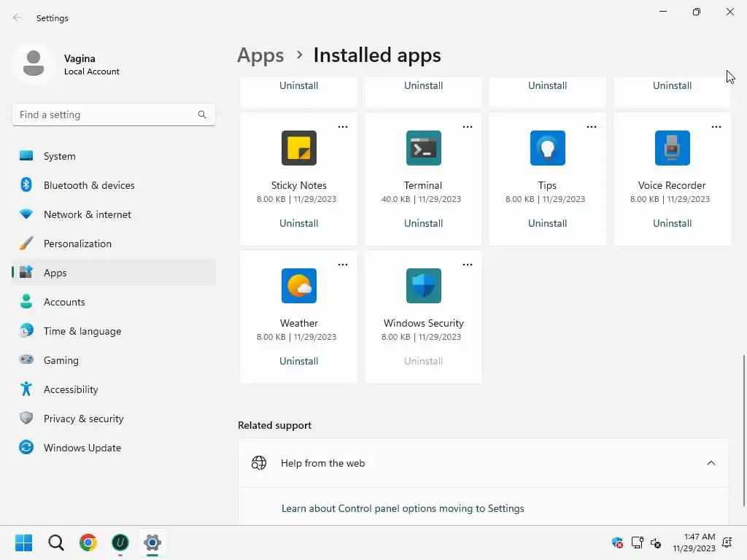
Task: Click the Terminal app icon
Action: [x=424, y=148]
